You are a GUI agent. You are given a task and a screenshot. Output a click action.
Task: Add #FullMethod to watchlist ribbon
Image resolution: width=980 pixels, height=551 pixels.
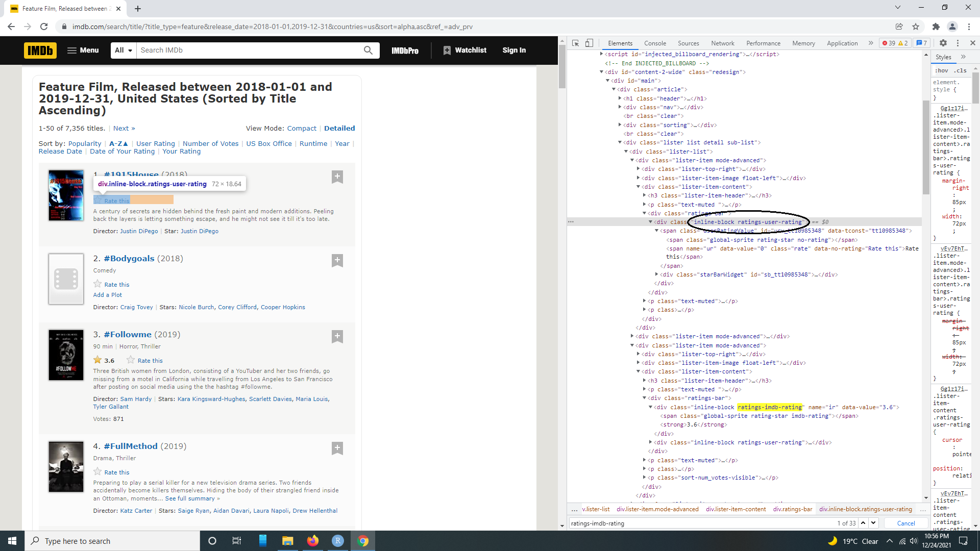tap(337, 448)
